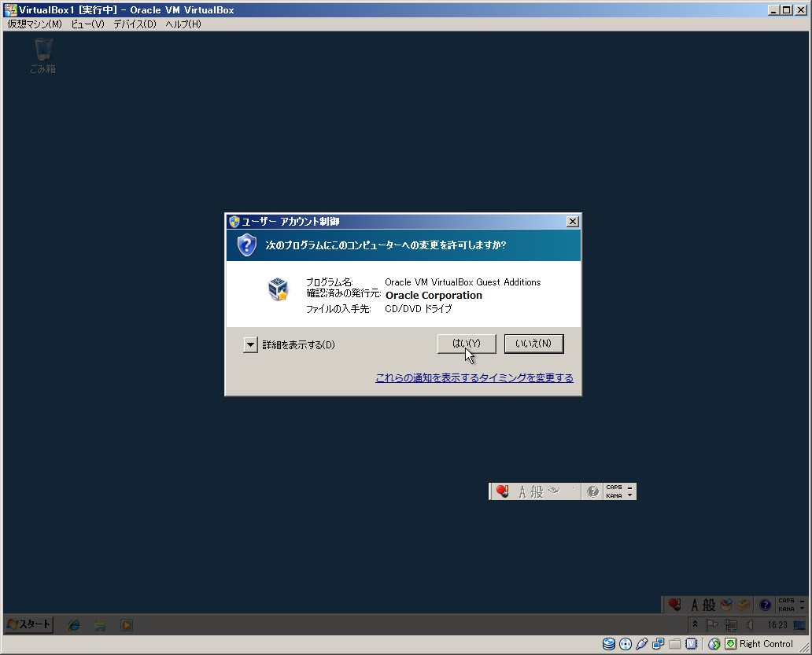Click the docked IME pad tools icon
The height and width of the screenshot is (655, 812).
click(726, 605)
